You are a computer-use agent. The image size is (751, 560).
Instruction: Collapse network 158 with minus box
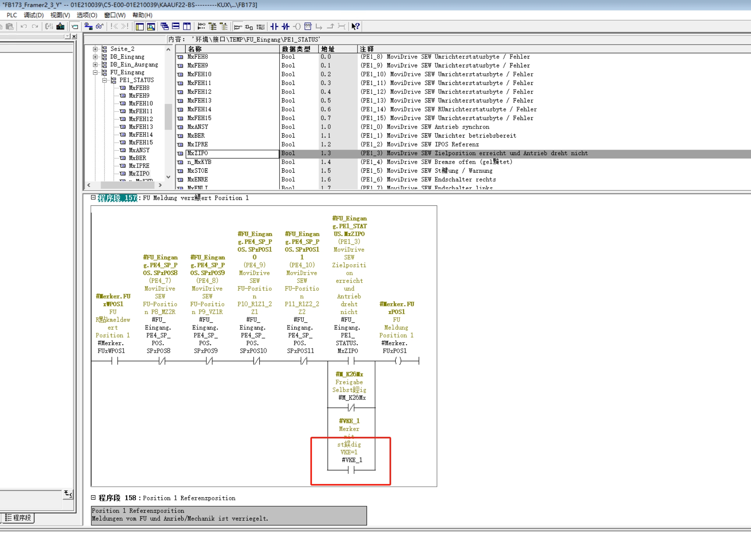pos(93,498)
